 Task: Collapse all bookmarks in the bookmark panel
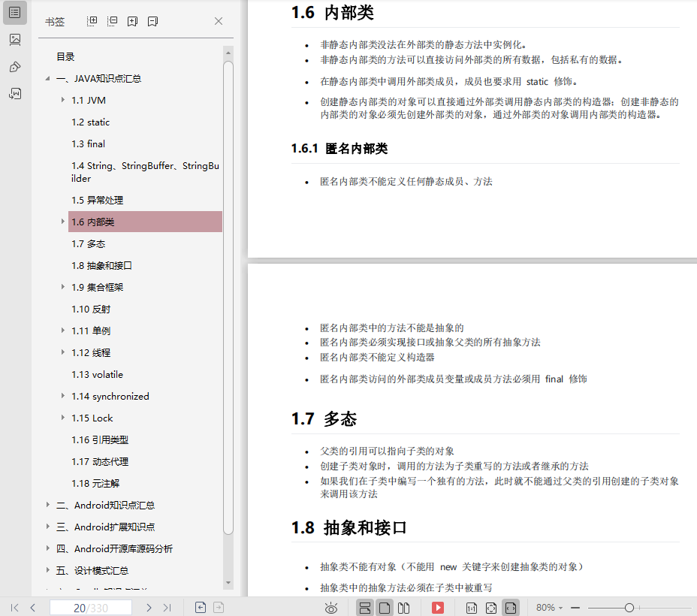click(112, 21)
